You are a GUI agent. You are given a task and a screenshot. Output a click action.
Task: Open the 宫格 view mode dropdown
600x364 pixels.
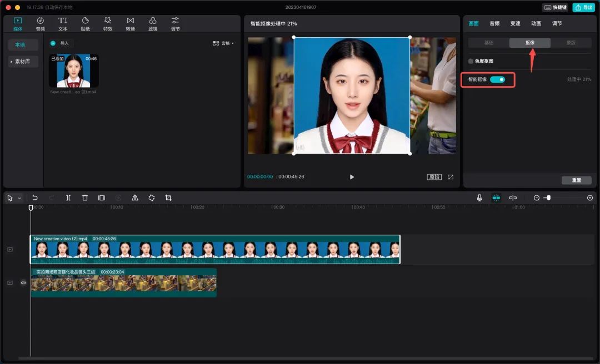(x=223, y=43)
